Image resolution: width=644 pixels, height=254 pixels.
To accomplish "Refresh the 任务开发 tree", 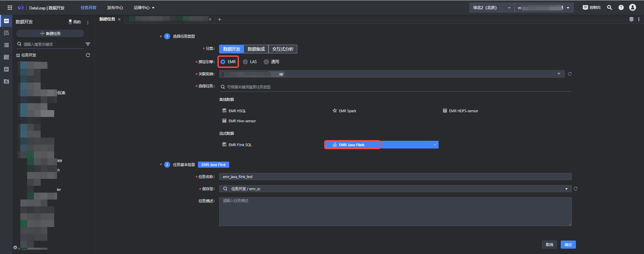I will (88, 55).
